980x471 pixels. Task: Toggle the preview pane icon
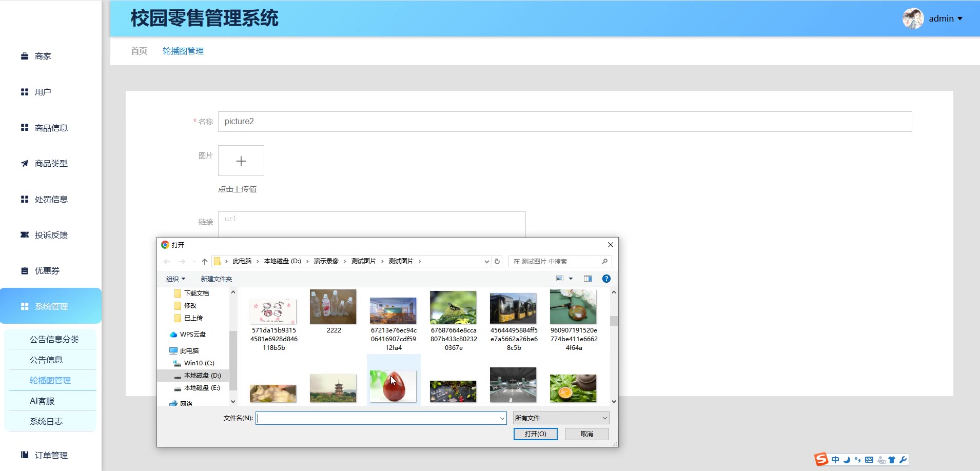pyautogui.click(x=588, y=279)
